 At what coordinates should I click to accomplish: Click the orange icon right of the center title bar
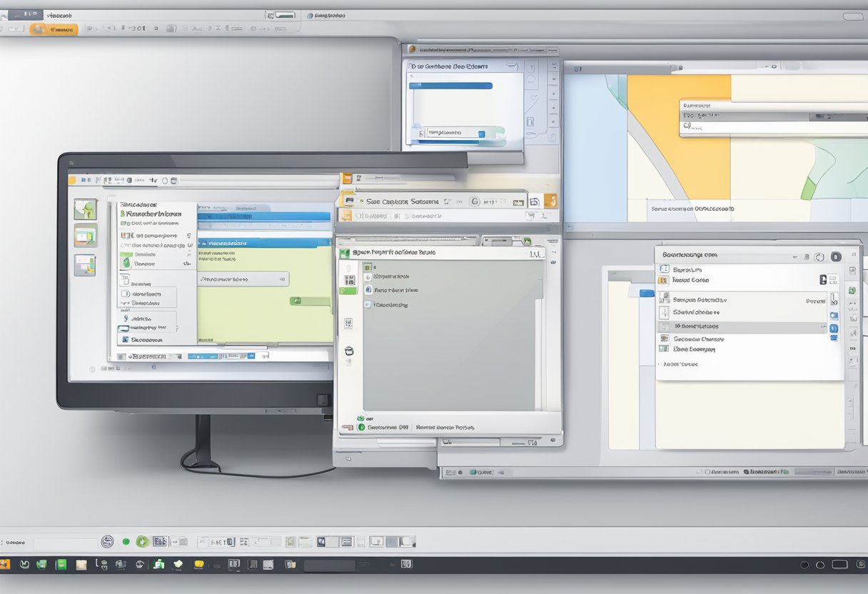pos(550,201)
